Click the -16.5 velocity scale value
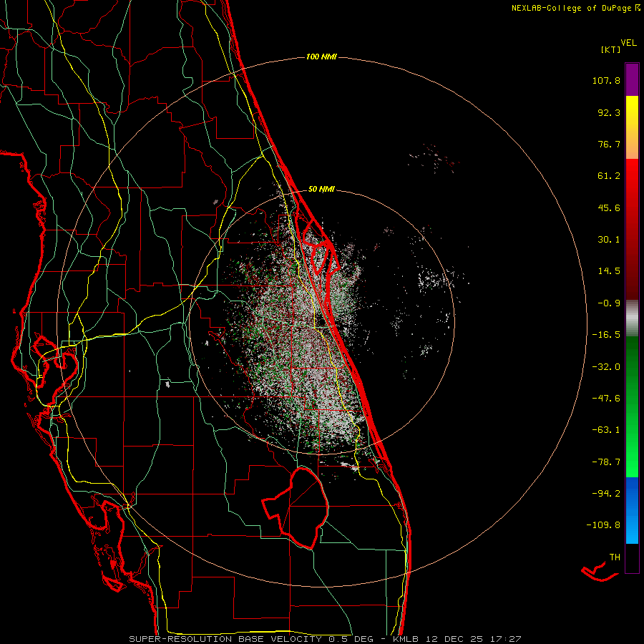The height and width of the screenshot is (644, 644). (606, 335)
